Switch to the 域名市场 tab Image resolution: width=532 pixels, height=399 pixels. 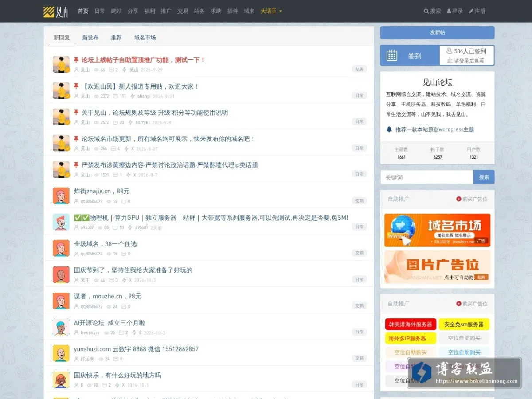(x=145, y=38)
